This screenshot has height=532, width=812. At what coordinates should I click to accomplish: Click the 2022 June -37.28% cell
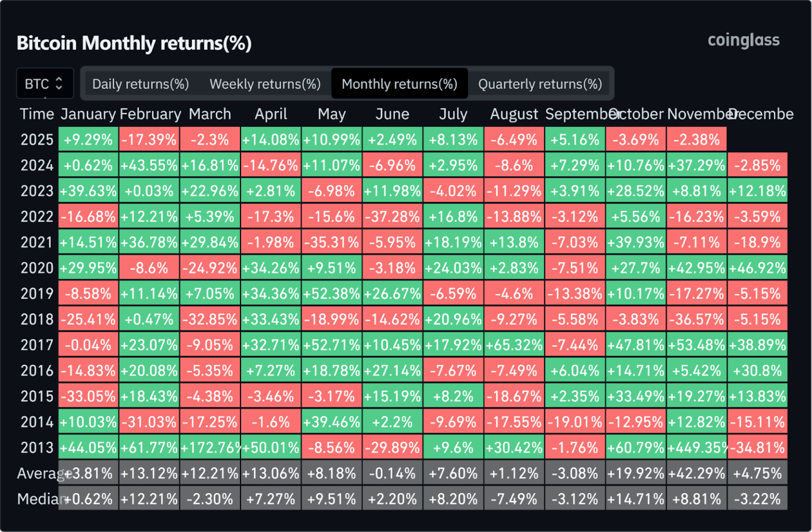click(x=392, y=217)
